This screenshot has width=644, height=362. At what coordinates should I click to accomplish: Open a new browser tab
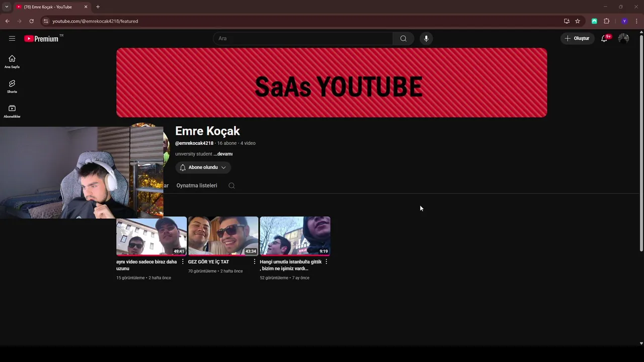coord(98,7)
